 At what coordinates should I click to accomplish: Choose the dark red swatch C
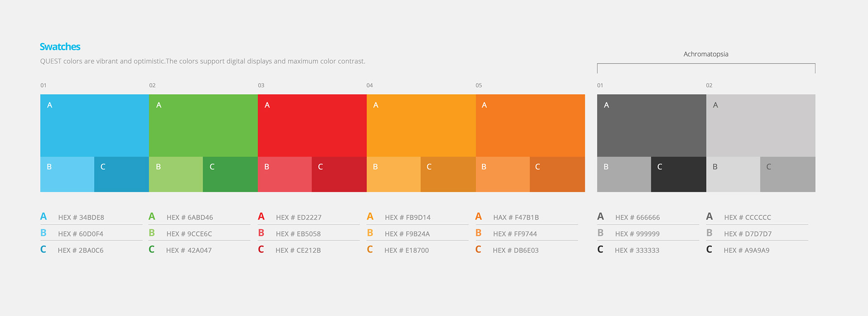(x=339, y=174)
